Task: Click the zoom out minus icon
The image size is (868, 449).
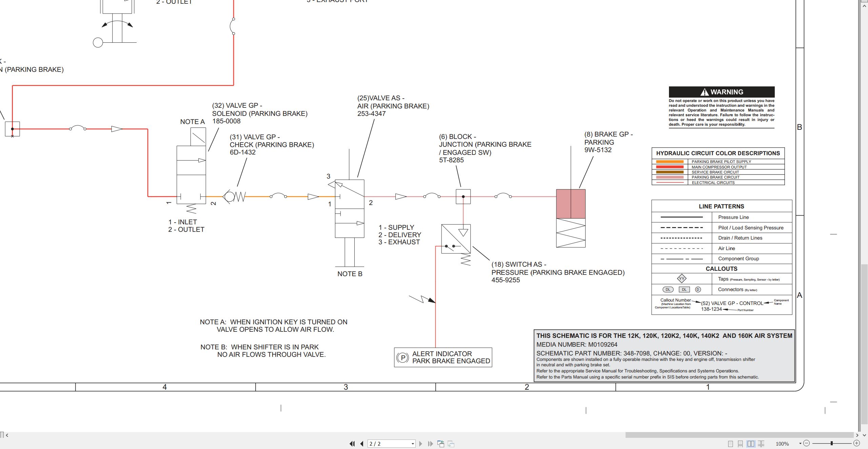Action: (x=807, y=443)
